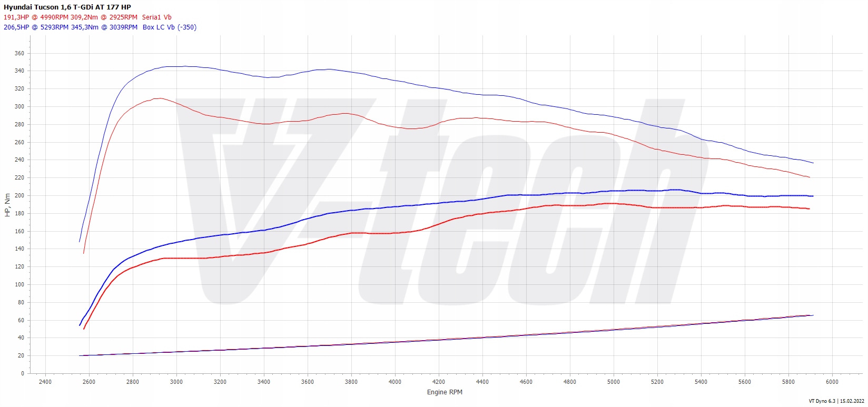This screenshot has width=868, height=407.
Task: Select the title 'Hyundai Tucson 1,6 T-GDi AT 177 HP'
Action: (67, 7)
